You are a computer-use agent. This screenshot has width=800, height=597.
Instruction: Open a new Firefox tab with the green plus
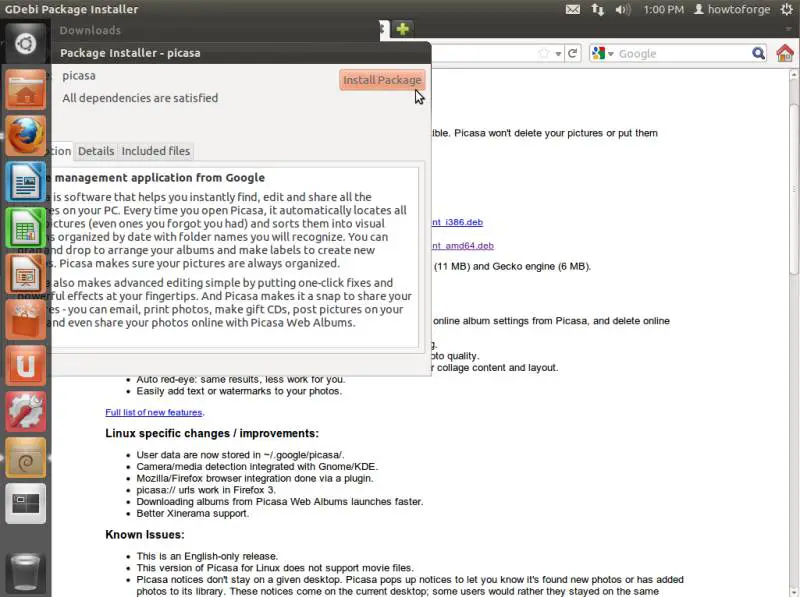tap(403, 29)
